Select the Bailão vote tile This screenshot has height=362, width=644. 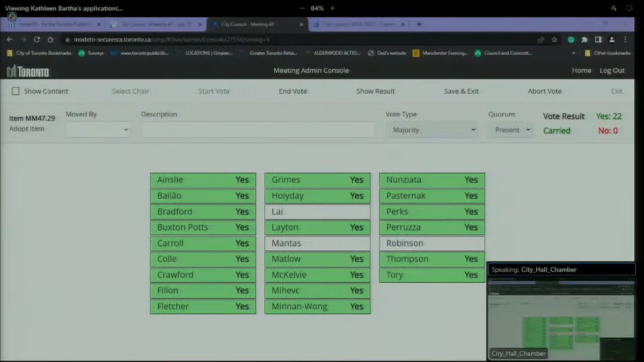click(203, 196)
